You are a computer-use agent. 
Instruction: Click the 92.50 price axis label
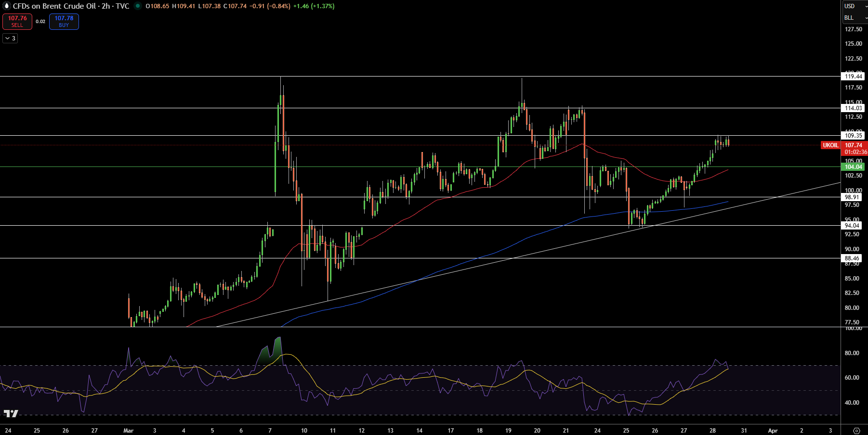852,234
